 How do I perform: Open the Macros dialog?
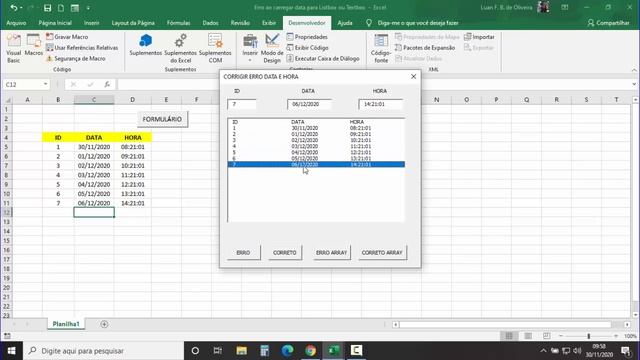[33, 45]
